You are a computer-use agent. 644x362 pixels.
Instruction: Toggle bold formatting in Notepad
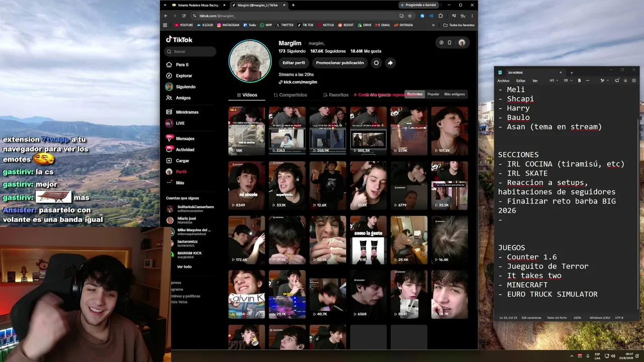click(x=579, y=80)
